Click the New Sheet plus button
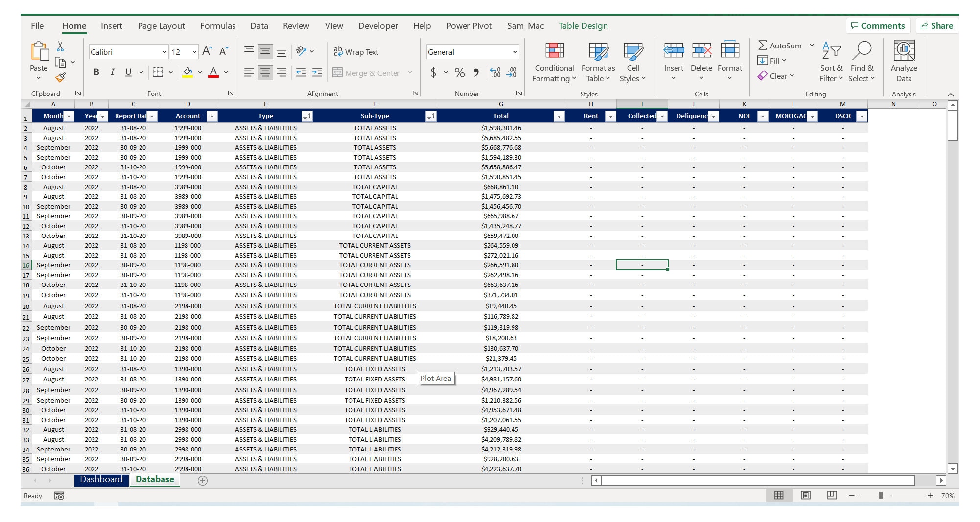980x522 pixels. (x=202, y=480)
